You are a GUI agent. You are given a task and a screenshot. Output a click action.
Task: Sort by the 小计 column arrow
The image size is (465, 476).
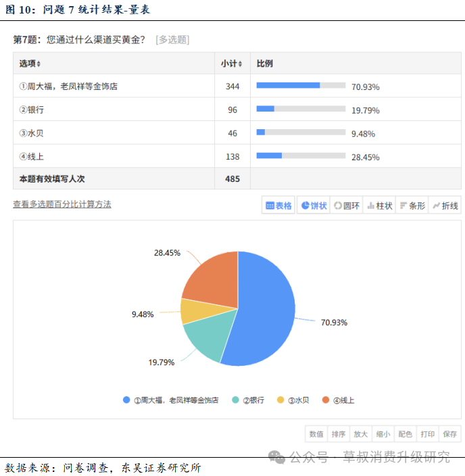click(240, 64)
